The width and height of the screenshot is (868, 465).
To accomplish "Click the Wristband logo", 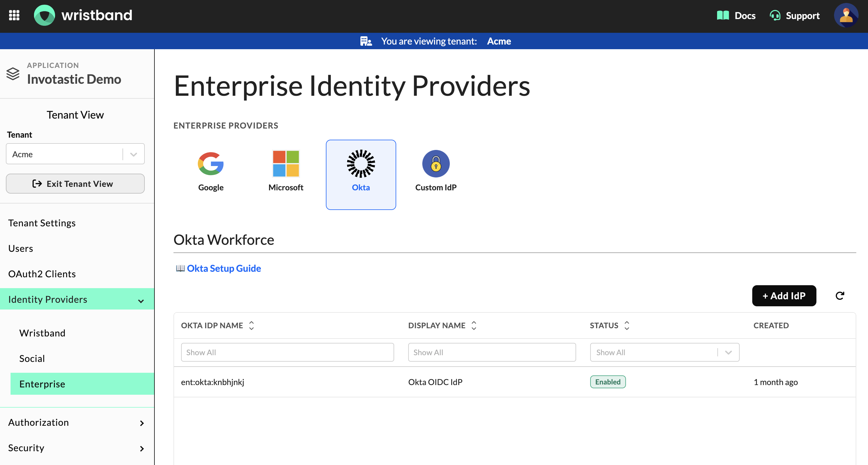I will [x=83, y=16].
